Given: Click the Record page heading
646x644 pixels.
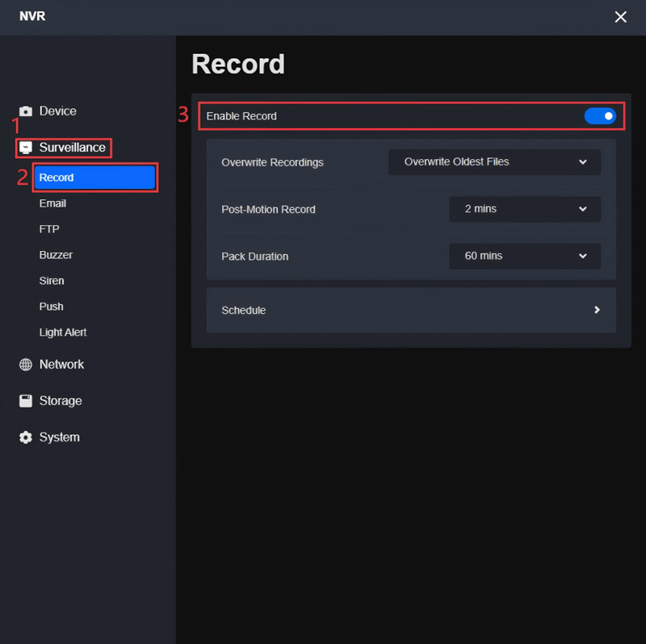Looking at the screenshot, I should coord(238,65).
